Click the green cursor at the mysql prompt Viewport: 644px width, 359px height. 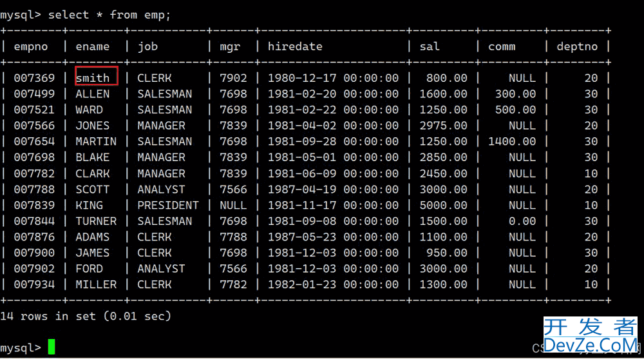tap(52, 347)
